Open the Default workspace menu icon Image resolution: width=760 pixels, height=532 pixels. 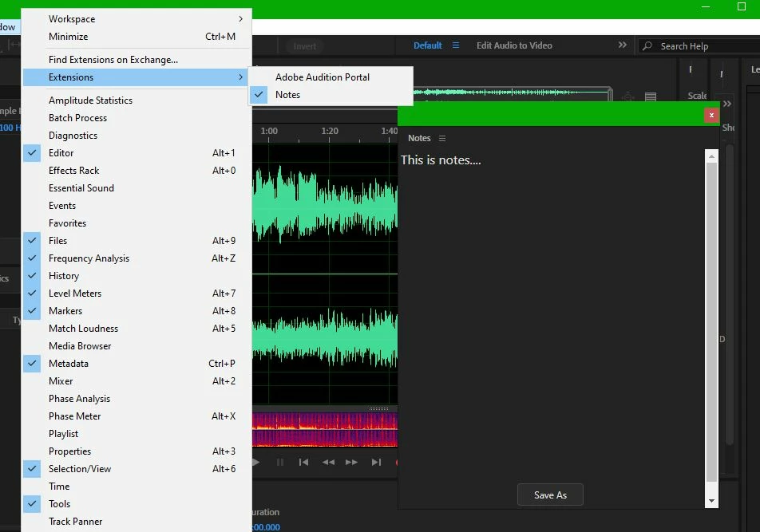456,45
